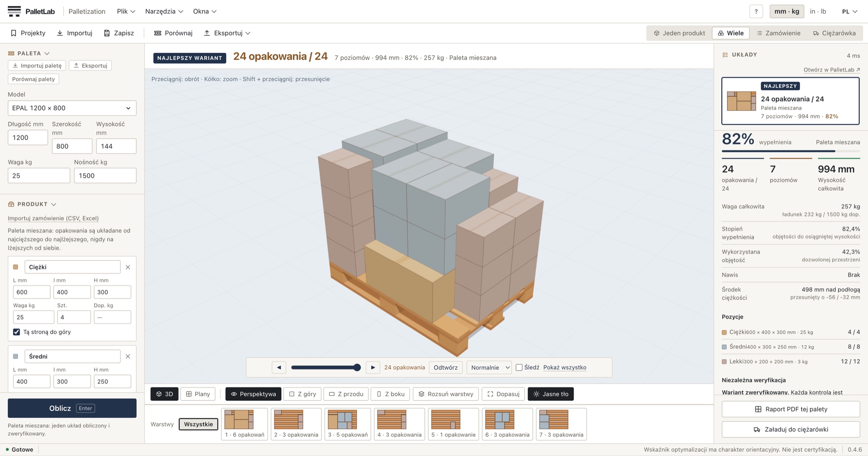The width and height of the screenshot is (868, 456).
Task: Remove the Ciężki product with X
Action: coord(128,267)
